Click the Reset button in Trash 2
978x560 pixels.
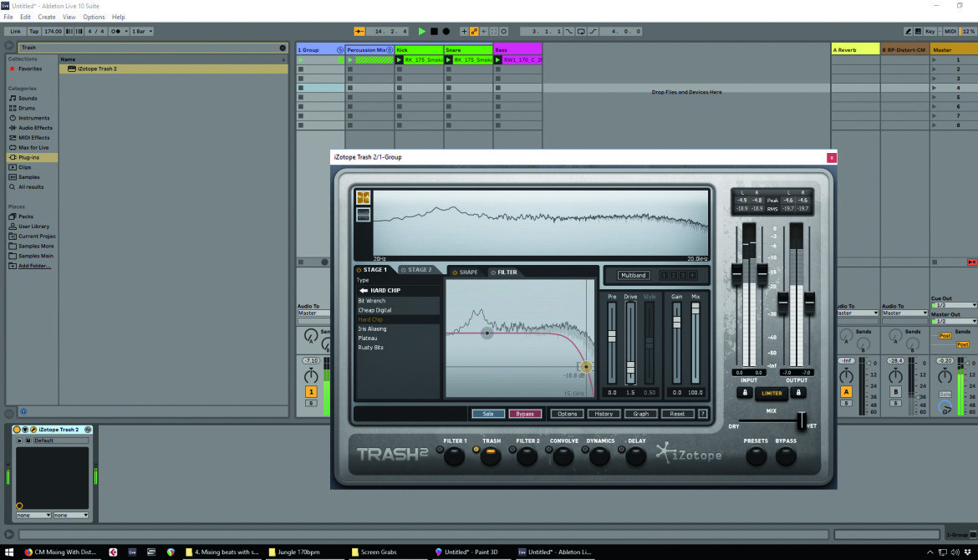pyautogui.click(x=677, y=414)
